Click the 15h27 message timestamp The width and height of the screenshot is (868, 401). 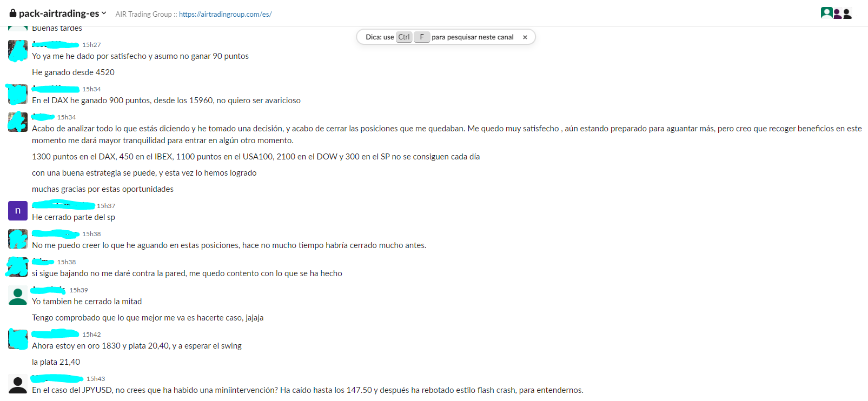[91, 45]
